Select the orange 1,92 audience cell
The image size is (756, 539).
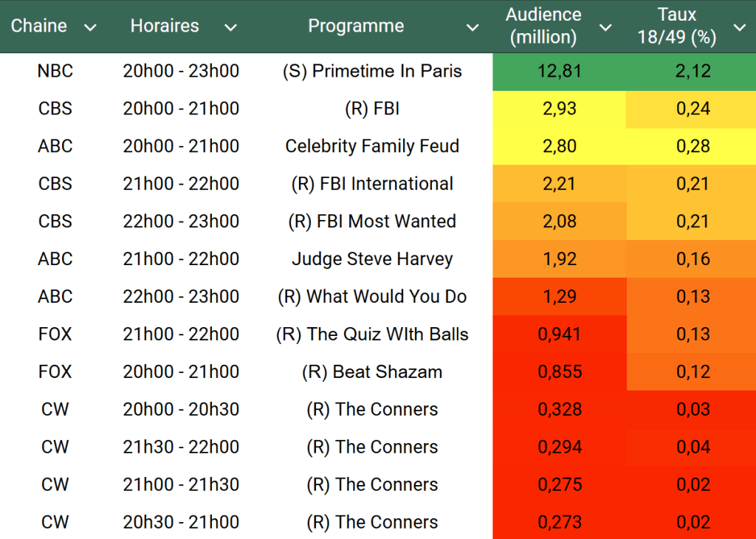(x=559, y=259)
